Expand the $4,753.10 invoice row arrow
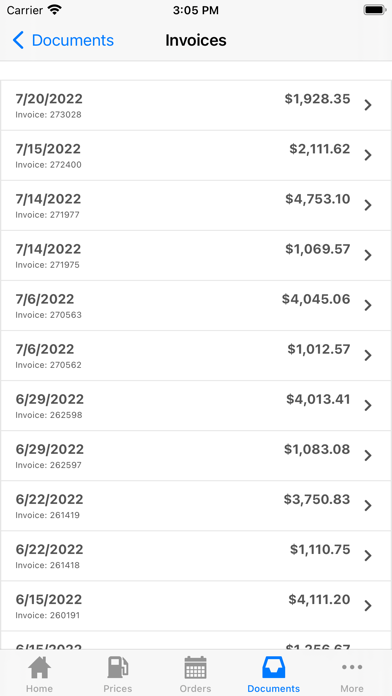Screen dimensions: 392x696 point(368,206)
